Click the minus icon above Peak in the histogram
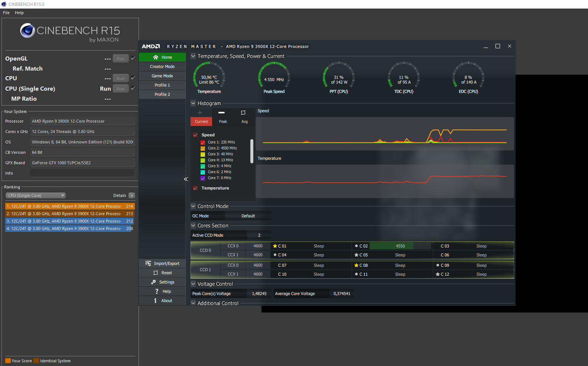588x366 pixels. click(221, 113)
